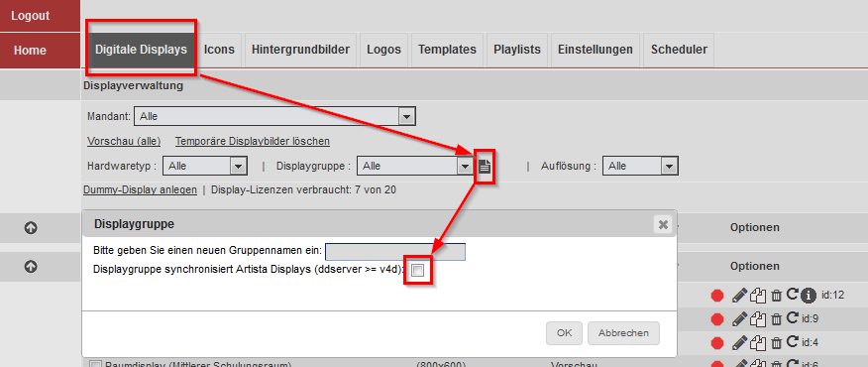Duplicate display id:4 with copy icon
The height and width of the screenshot is (367, 868).
click(x=758, y=342)
